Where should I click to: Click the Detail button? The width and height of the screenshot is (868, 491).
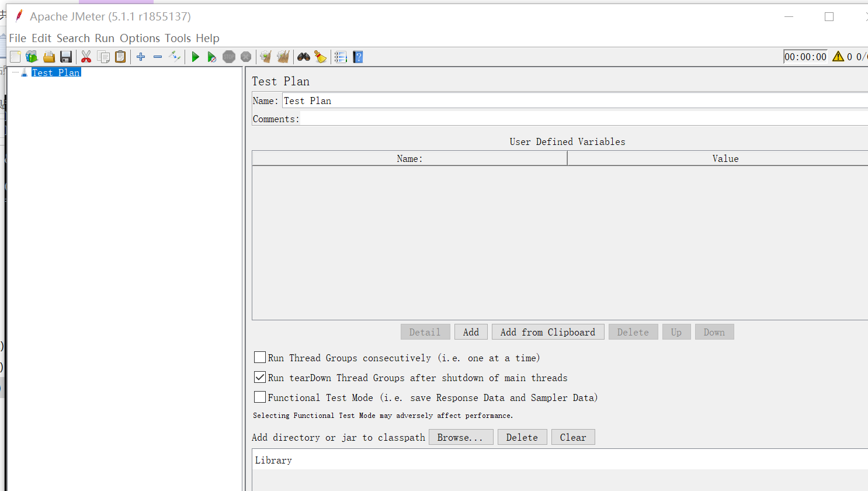(x=425, y=332)
